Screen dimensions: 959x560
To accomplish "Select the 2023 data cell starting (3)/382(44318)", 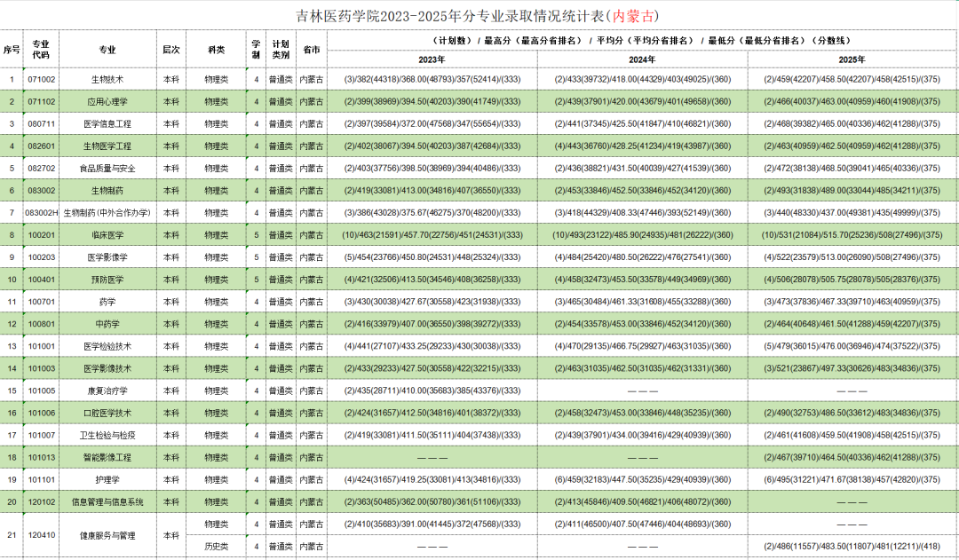I will click(x=432, y=80).
